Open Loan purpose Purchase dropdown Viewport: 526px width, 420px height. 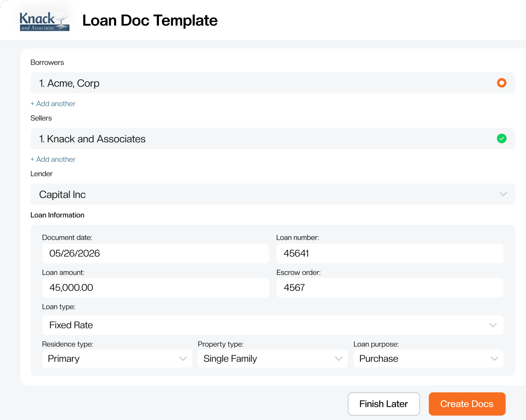point(428,359)
